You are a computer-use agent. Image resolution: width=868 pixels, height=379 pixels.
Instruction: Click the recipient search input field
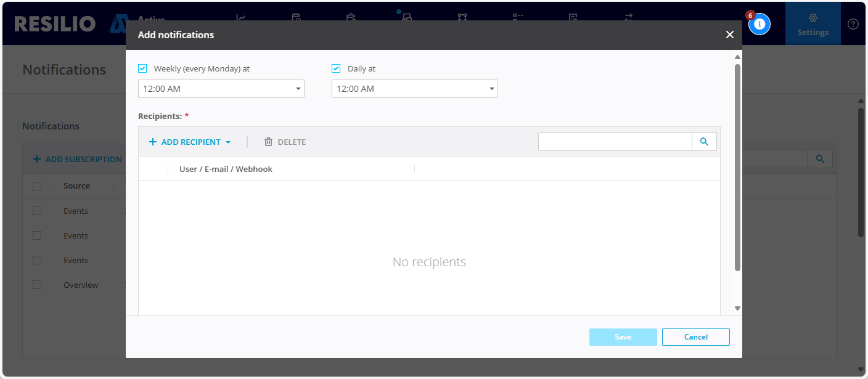[x=615, y=141]
